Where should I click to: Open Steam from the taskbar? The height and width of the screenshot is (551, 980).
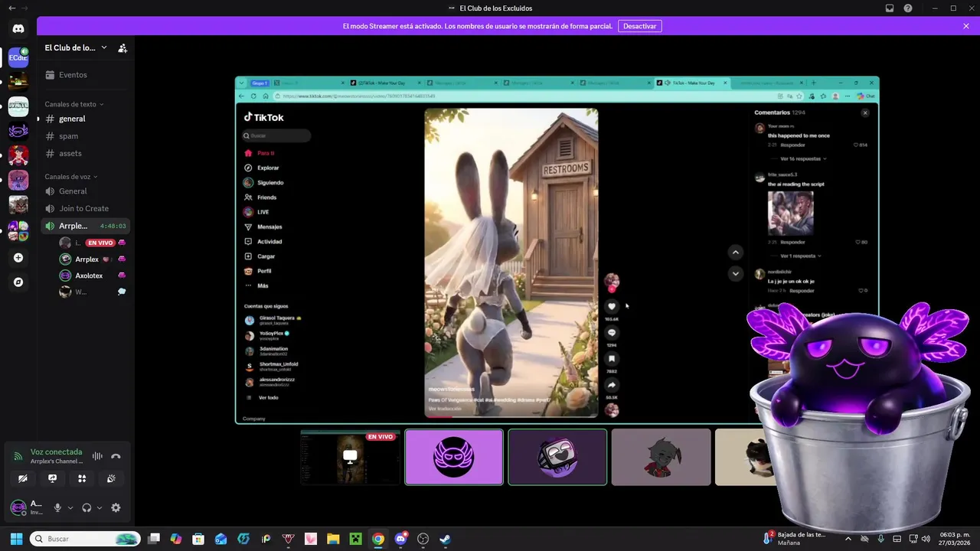(x=445, y=539)
